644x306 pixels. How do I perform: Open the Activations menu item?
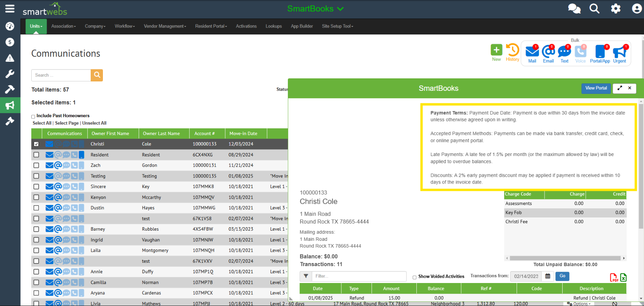coord(246,26)
